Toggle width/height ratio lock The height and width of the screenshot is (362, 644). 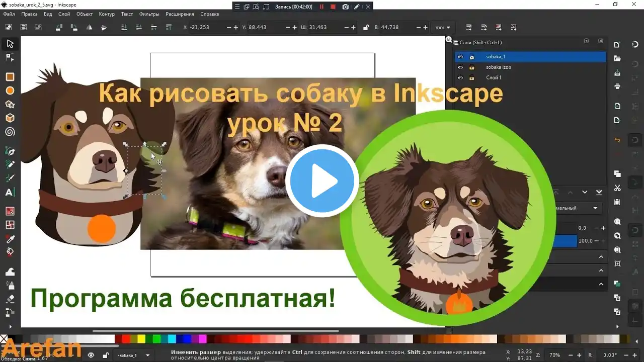[366, 27]
